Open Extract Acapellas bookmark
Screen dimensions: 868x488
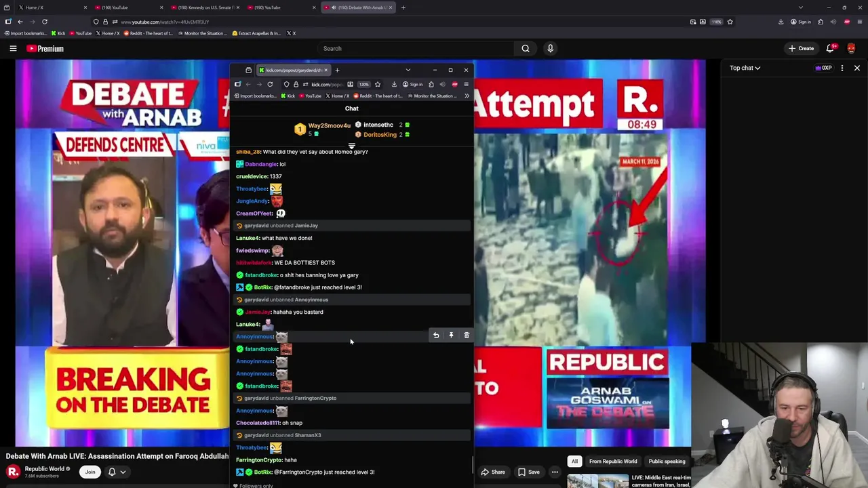click(256, 33)
